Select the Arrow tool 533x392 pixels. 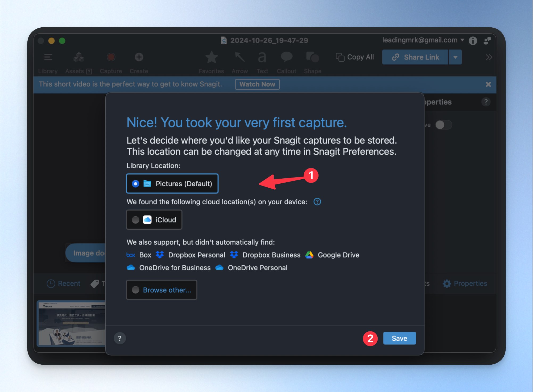pos(239,57)
